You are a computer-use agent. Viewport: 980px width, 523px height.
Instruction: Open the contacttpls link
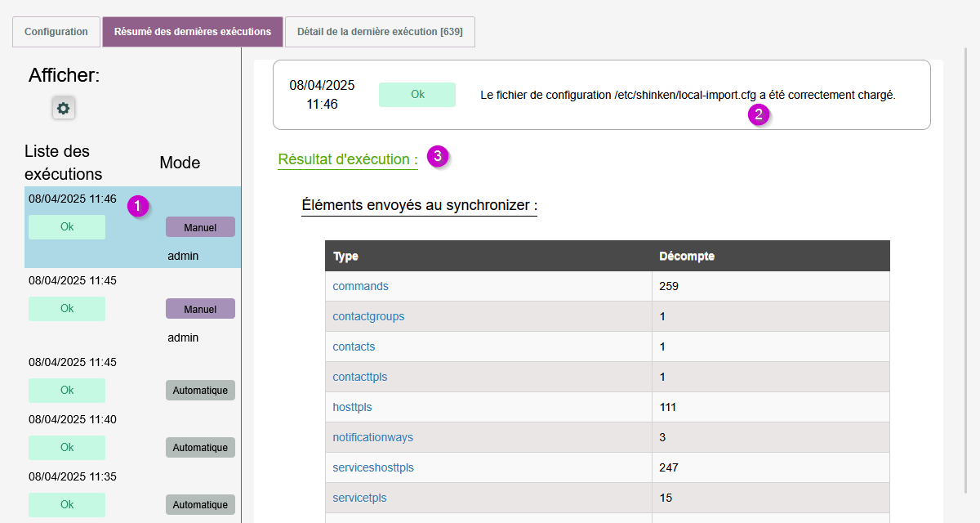pos(359,377)
